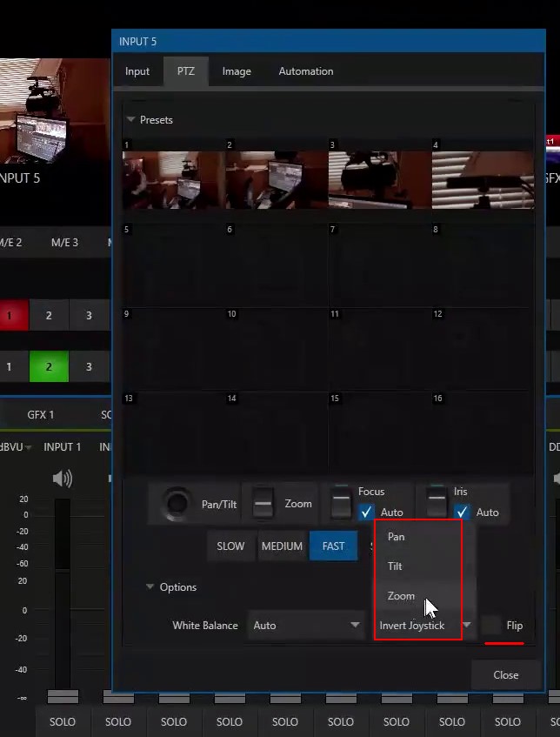This screenshot has height=737, width=560.
Task: Toggle SOLO on the third audio channel
Action: pos(174,721)
